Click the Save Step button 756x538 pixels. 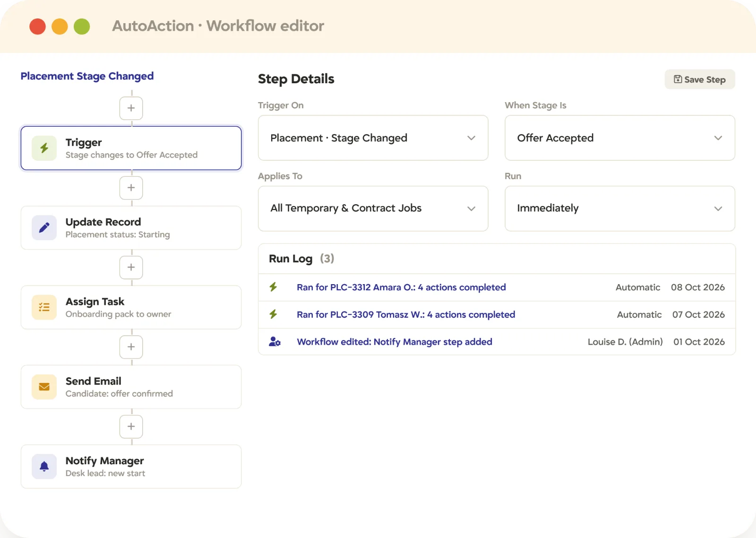click(x=700, y=79)
